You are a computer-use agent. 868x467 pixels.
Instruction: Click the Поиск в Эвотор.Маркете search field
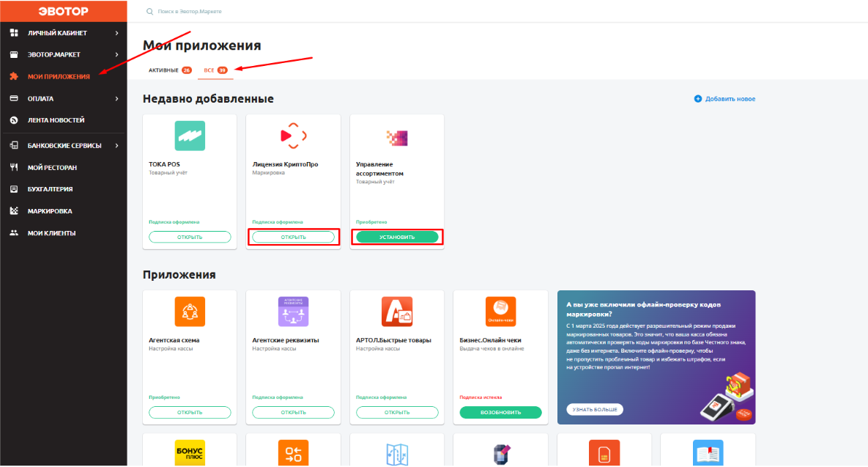[x=190, y=11]
